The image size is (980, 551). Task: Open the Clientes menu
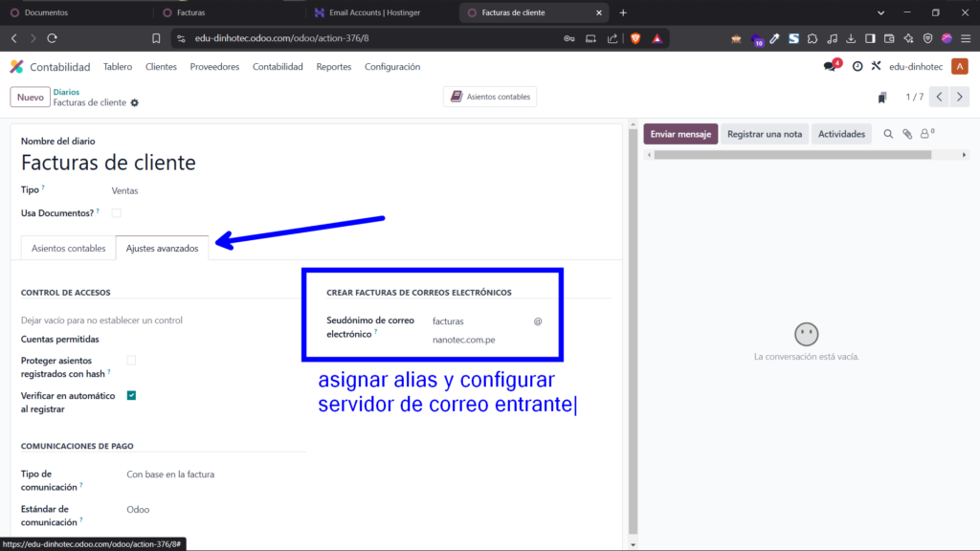(161, 66)
